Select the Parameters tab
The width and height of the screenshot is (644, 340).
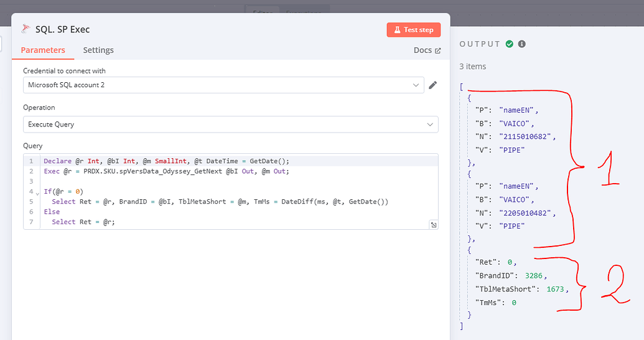pyautogui.click(x=43, y=50)
